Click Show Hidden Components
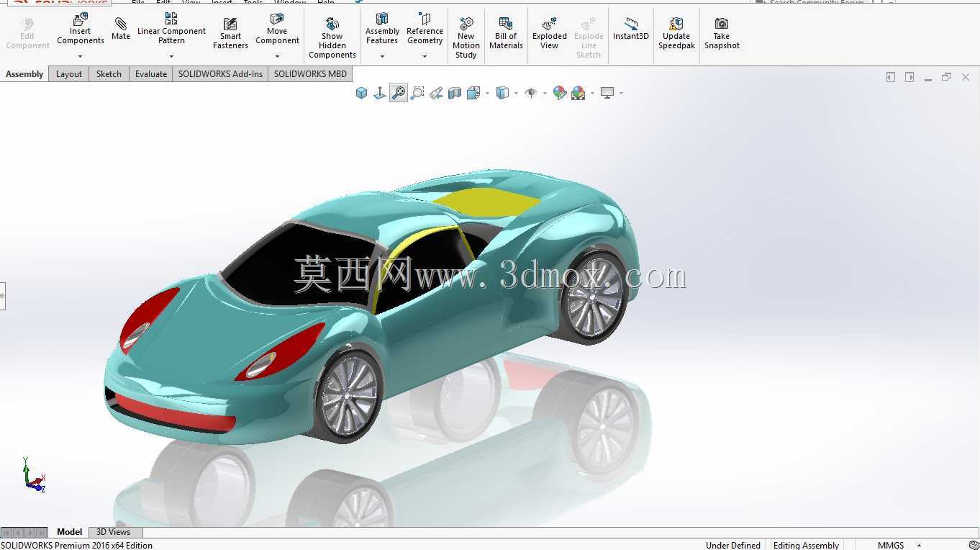Viewport: 980px width, 550px height. (x=332, y=38)
